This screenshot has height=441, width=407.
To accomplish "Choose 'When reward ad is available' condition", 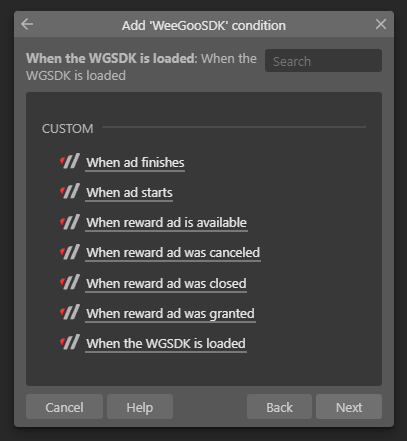I will (166, 223).
